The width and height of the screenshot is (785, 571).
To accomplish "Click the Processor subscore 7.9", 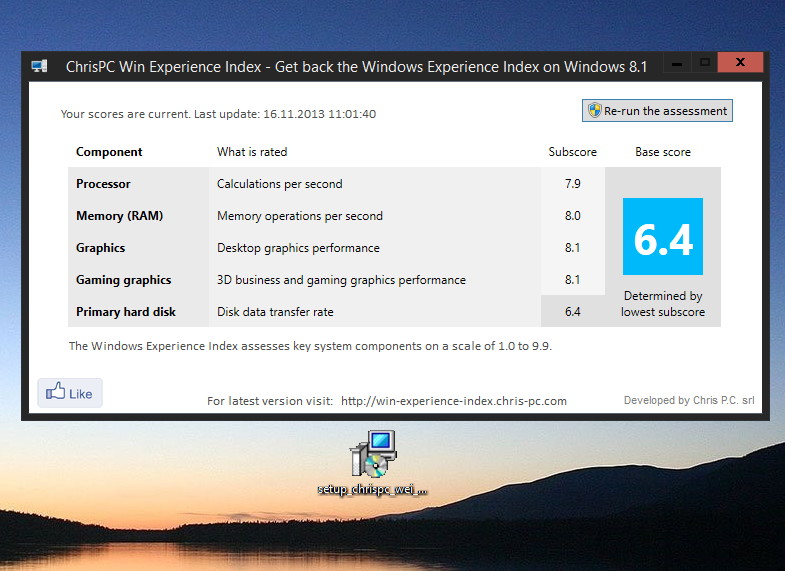I will click(x=573, y=184).
